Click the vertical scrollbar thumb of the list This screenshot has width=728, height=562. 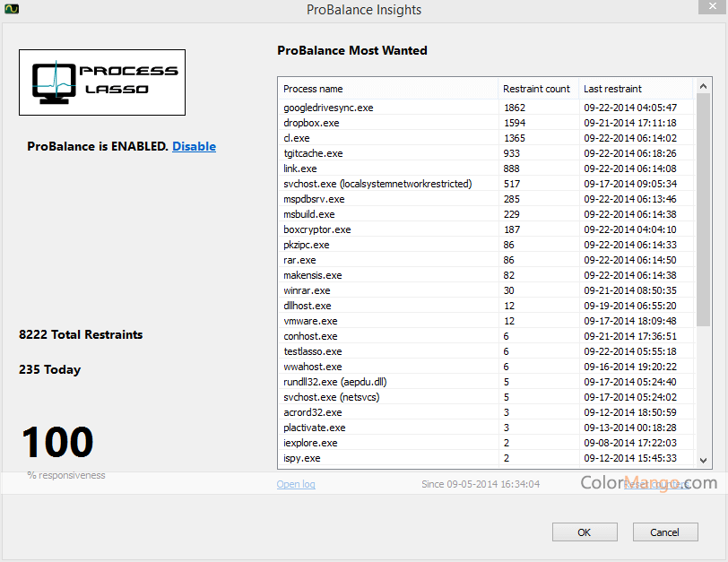(704, 206)
